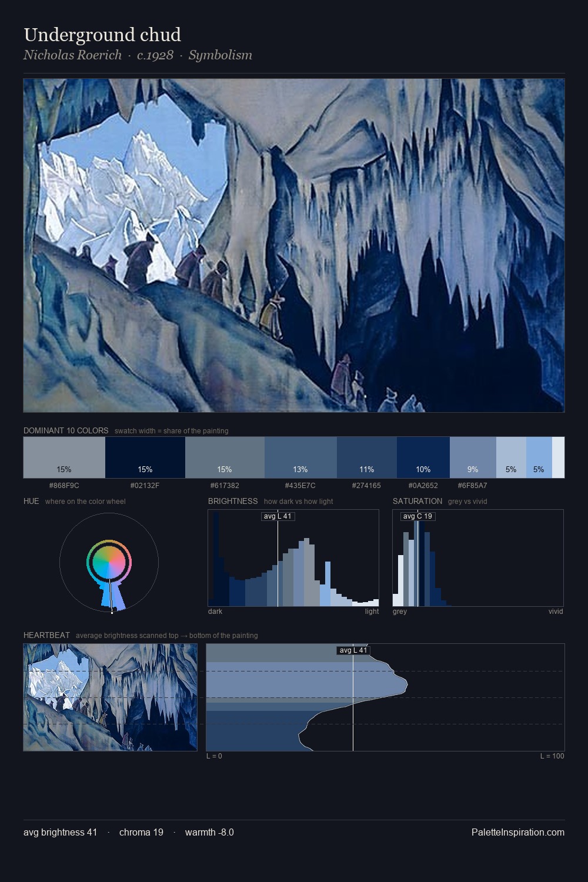Click the '#617382' hex code label

(225, 486)
